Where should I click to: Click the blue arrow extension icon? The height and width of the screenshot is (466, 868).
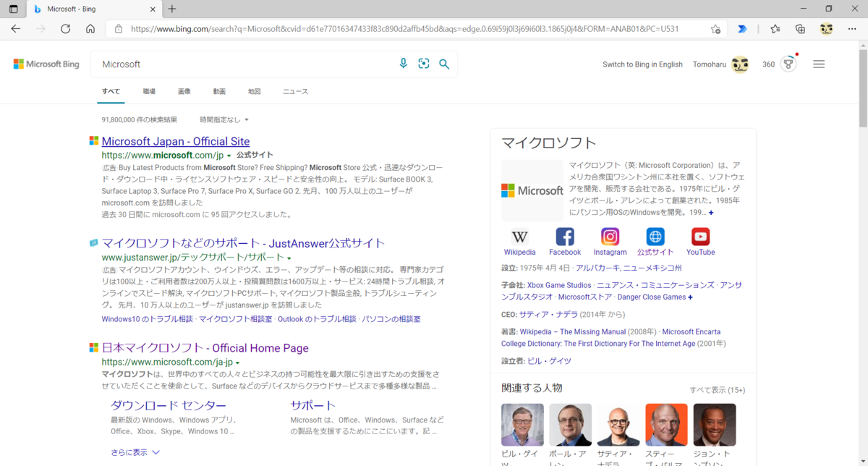[x=742, y=29]
